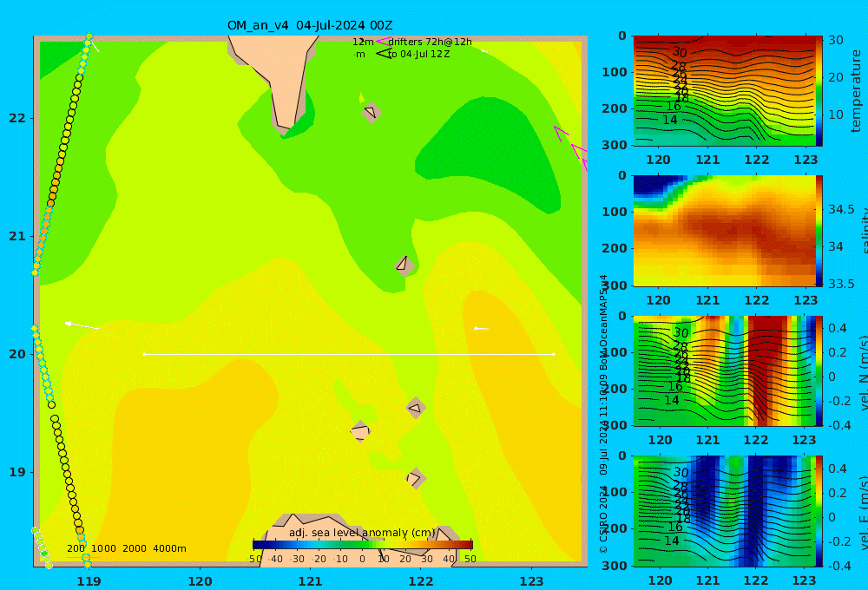Click the 'vel. N (m/s)' axis label

point(863,372)
